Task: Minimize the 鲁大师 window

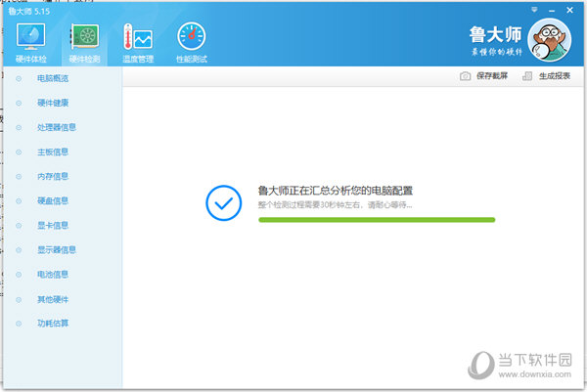Action: [552, 11]
